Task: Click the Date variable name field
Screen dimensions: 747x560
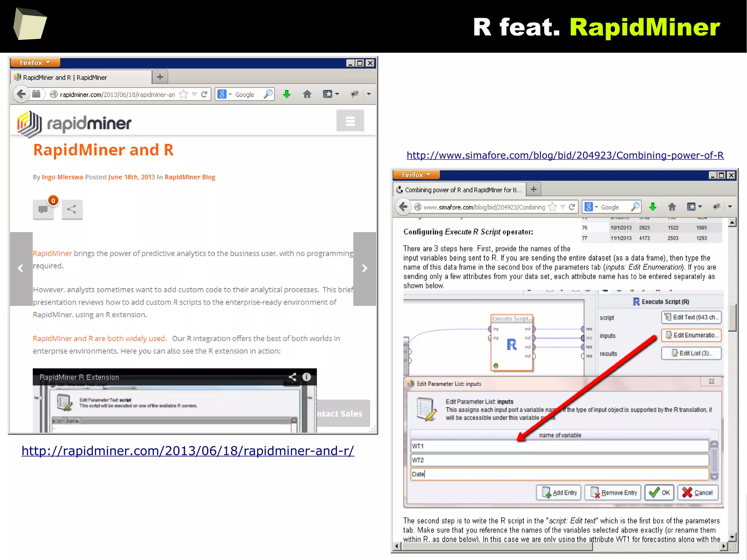Action: [x=560, y=474]
